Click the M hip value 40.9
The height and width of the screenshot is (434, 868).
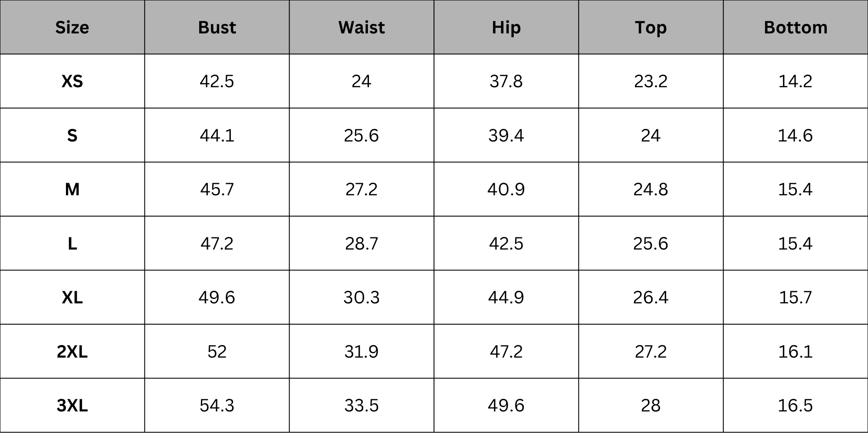(x=506, y=189)
